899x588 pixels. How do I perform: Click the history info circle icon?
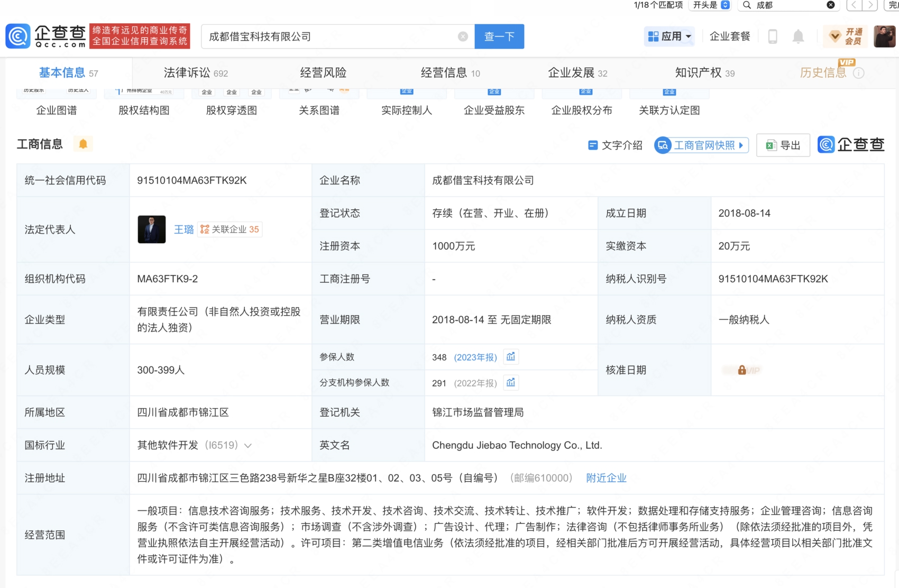tap(859, 73)
